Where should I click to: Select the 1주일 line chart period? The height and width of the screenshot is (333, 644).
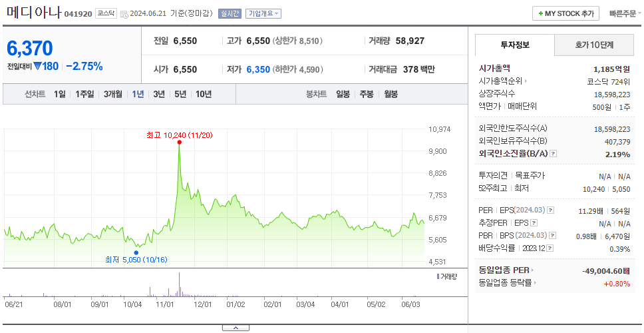[x=84, y=94]
